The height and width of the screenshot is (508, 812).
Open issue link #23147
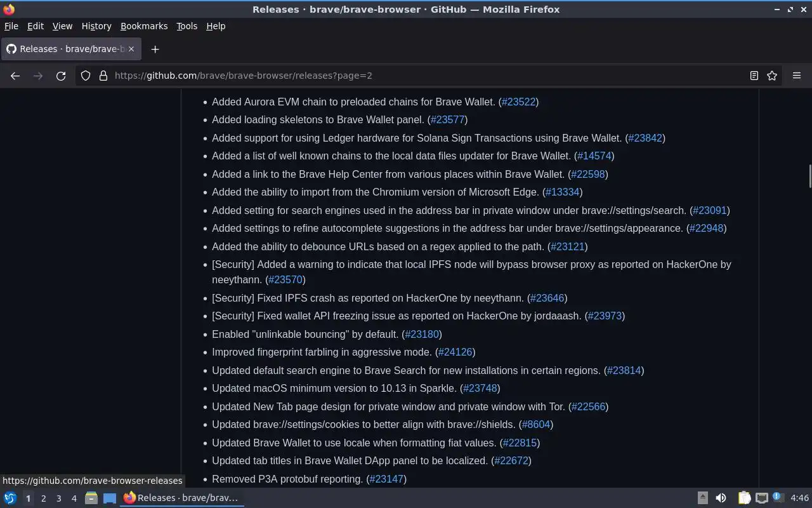pyautogui.click(x=386, y=479)
